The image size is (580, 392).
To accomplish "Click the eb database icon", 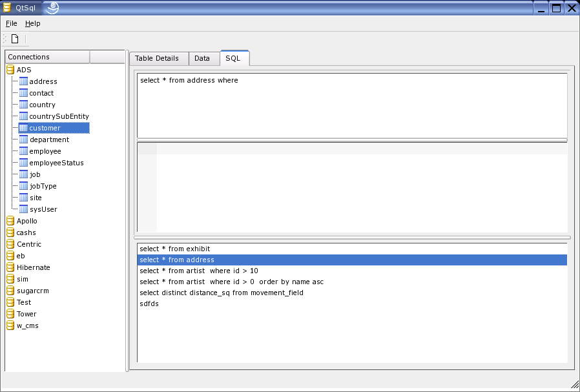I will pos(11,256).
